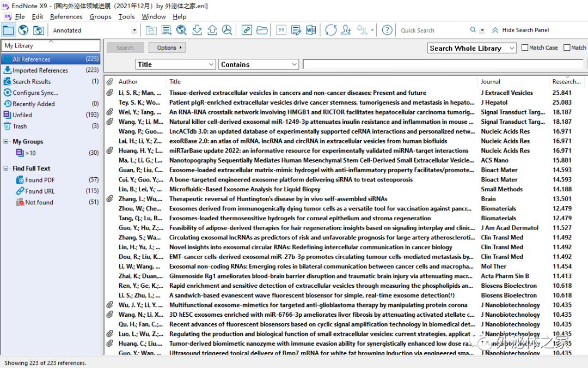Click the Share Library person-plus icon

346,30
